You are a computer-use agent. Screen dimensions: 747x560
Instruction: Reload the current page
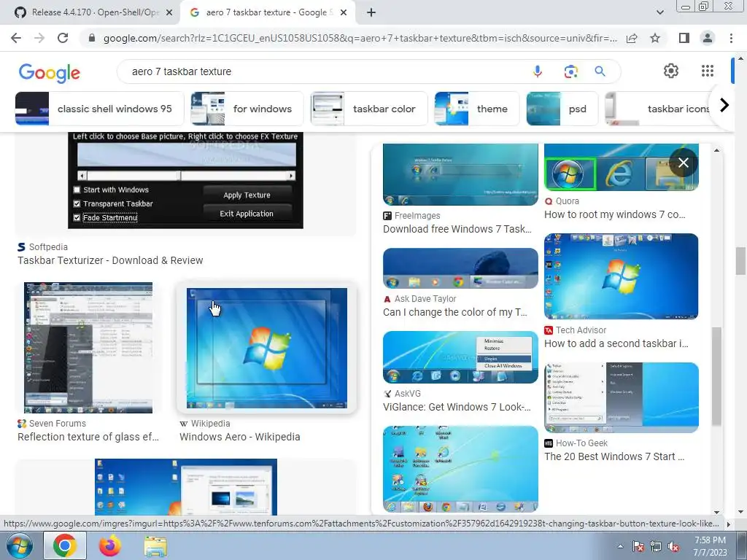pos(63,38)
